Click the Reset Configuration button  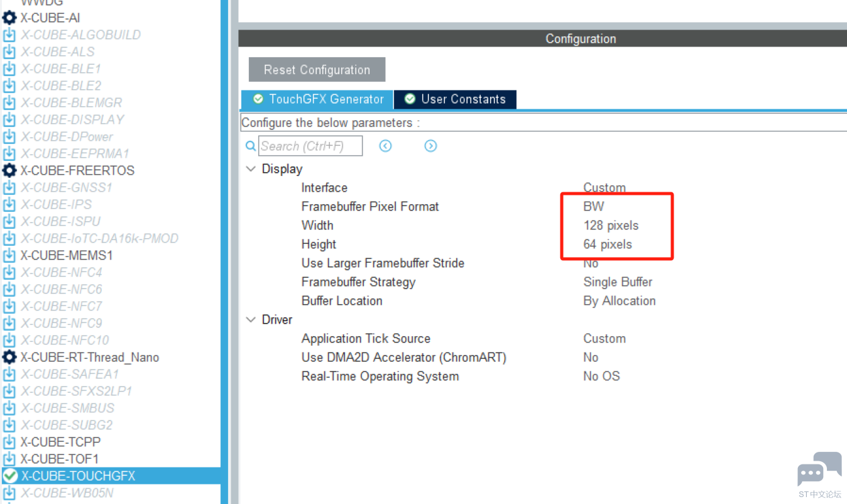click(317, 70)
